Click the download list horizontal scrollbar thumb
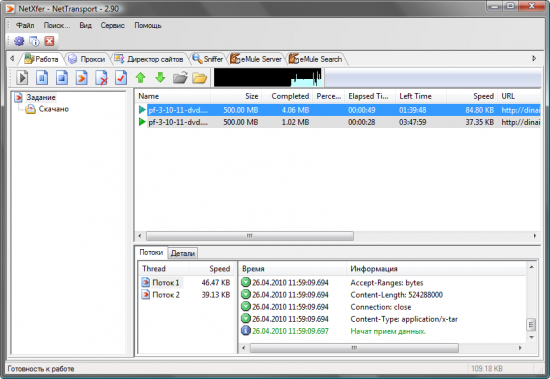Image resolution: width=550 pixels, height=379 pixels. [249, 236]
